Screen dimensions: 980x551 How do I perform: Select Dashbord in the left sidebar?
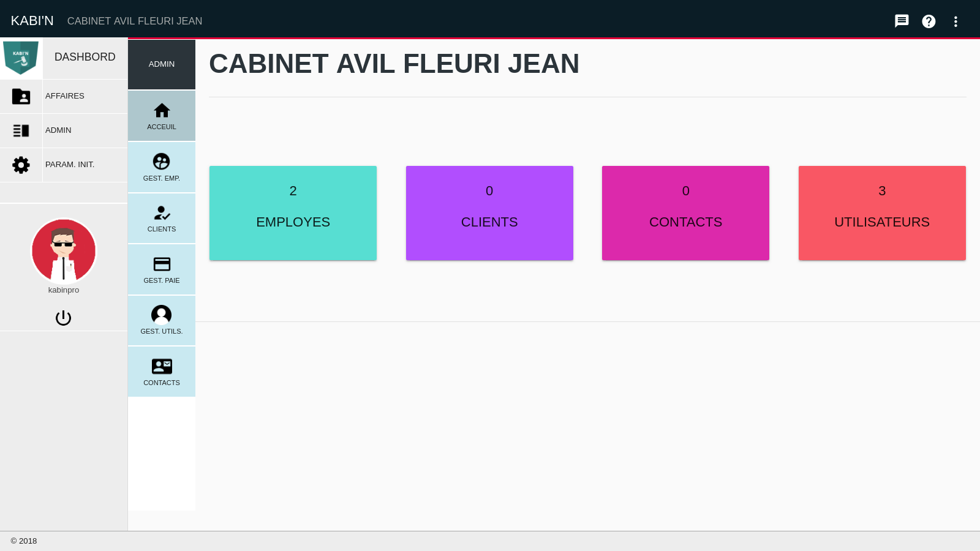tap(85, 57)
